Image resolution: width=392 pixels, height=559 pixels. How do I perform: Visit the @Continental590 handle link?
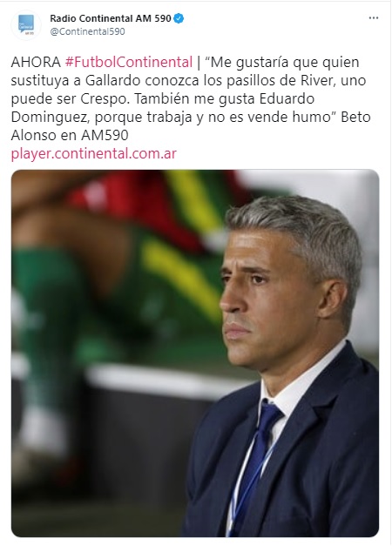click(87, 31)
